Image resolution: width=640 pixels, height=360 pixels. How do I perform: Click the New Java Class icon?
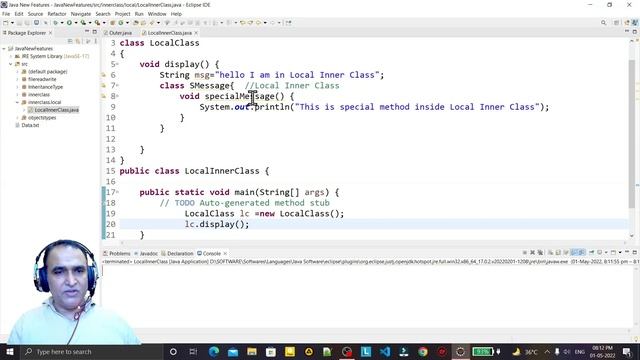pos(121,23)
